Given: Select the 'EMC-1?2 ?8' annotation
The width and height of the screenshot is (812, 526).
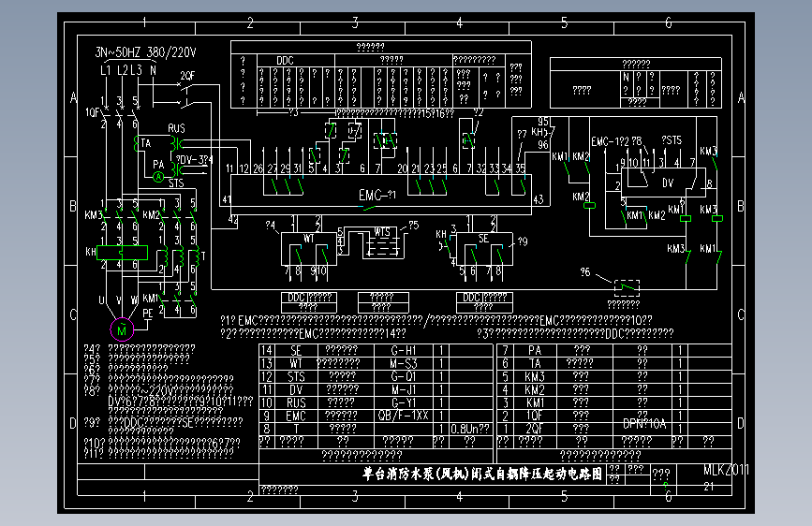Looking at the screenshot, I should tap(617, 141).
